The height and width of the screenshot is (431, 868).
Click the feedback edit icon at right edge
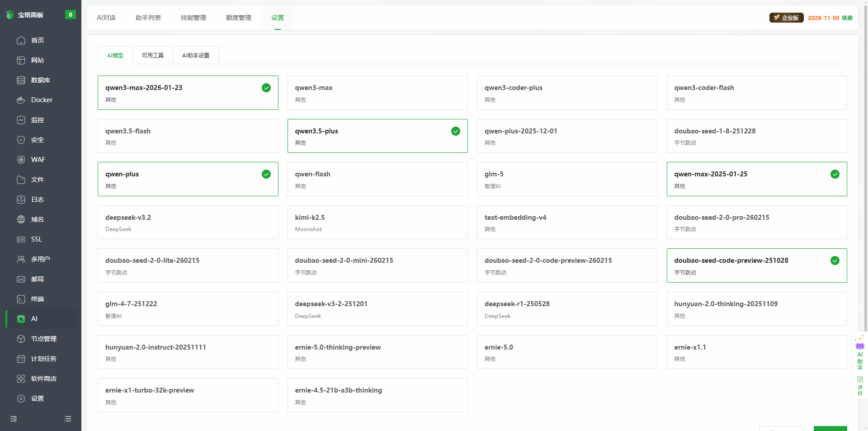(x=859, y=379)
